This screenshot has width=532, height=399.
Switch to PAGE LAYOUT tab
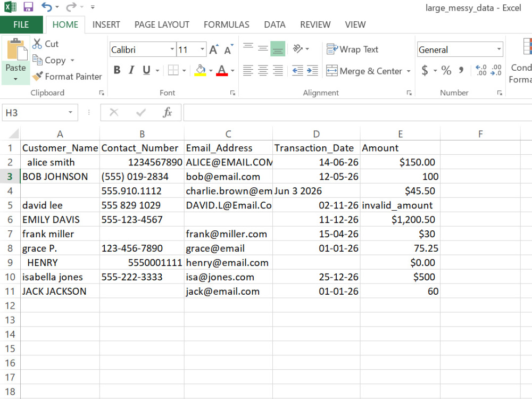pos(162,25)
